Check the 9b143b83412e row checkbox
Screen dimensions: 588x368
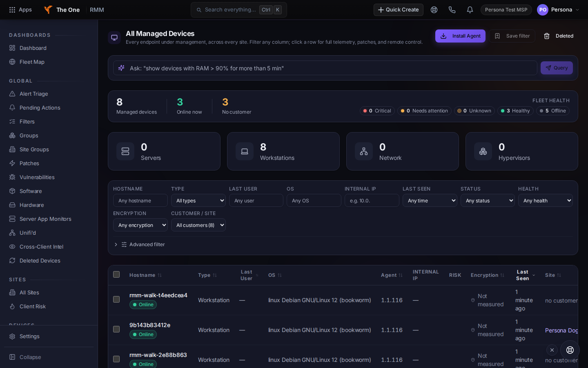tap(116, 329)
